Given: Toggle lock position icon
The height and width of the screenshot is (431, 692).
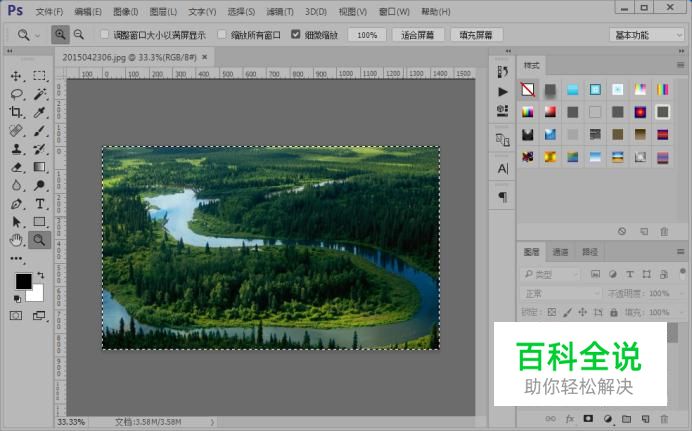Looking at the screenshot, I should tap(583, 312).
